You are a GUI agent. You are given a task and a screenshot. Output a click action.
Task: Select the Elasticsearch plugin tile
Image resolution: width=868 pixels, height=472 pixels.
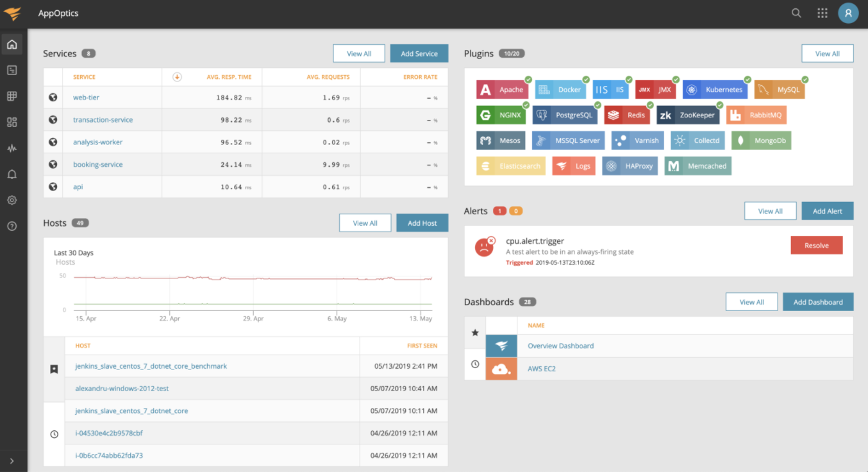[x=511, y=166]
